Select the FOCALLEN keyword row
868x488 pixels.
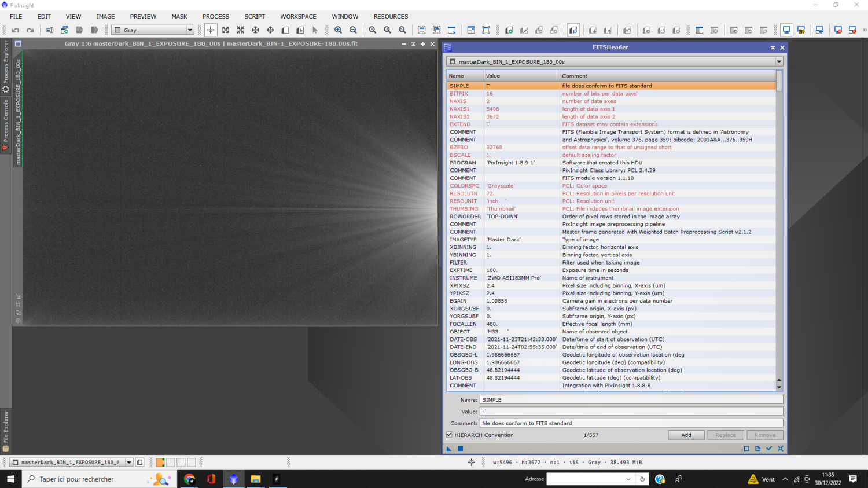tap(611, 324)
